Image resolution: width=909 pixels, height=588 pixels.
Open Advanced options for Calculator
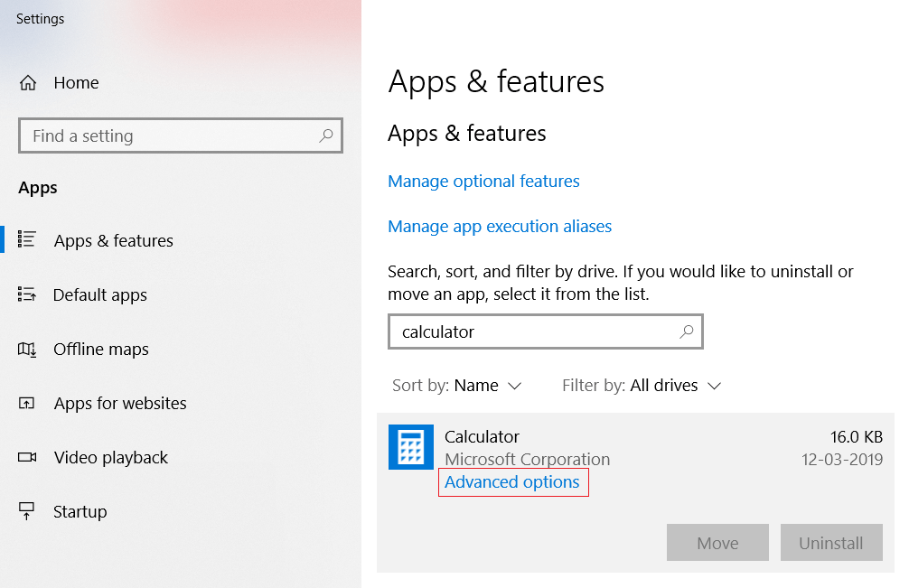click(x=512, y=482)
